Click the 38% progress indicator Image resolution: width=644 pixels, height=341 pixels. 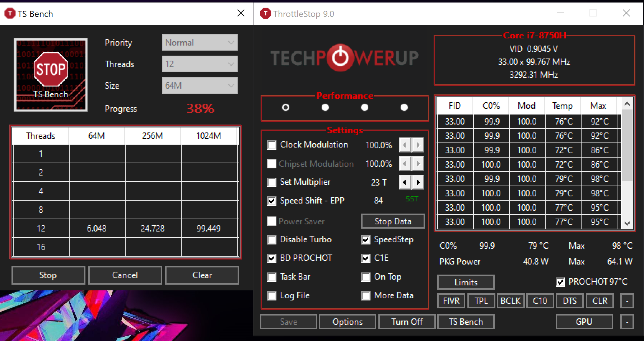[x=200, y=108]
